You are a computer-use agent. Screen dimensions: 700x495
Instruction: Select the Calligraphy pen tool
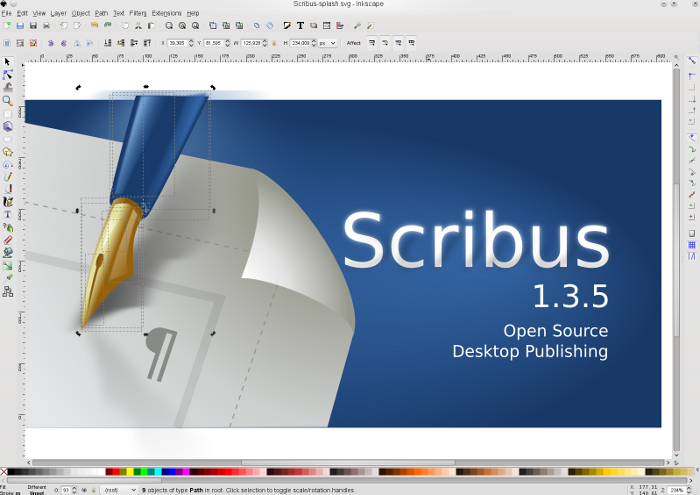(7, 202)
